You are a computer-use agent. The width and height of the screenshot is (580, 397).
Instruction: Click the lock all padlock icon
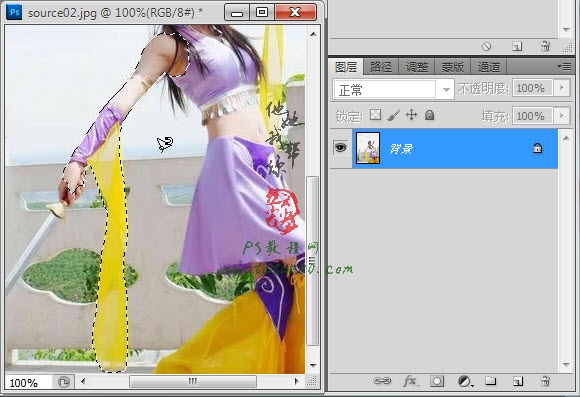click(429, 115)
